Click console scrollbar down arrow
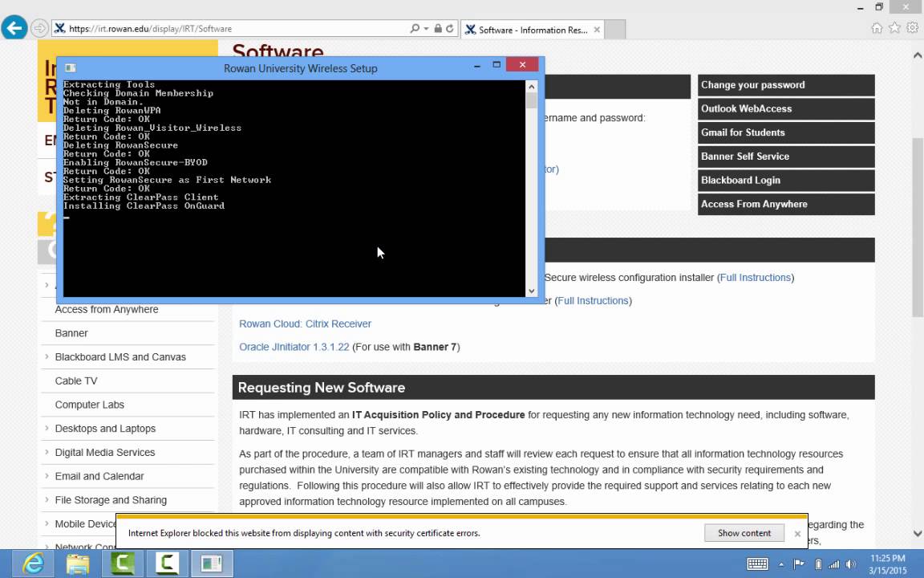The height and width of the screenshot is (578, 924). [532, 291]
